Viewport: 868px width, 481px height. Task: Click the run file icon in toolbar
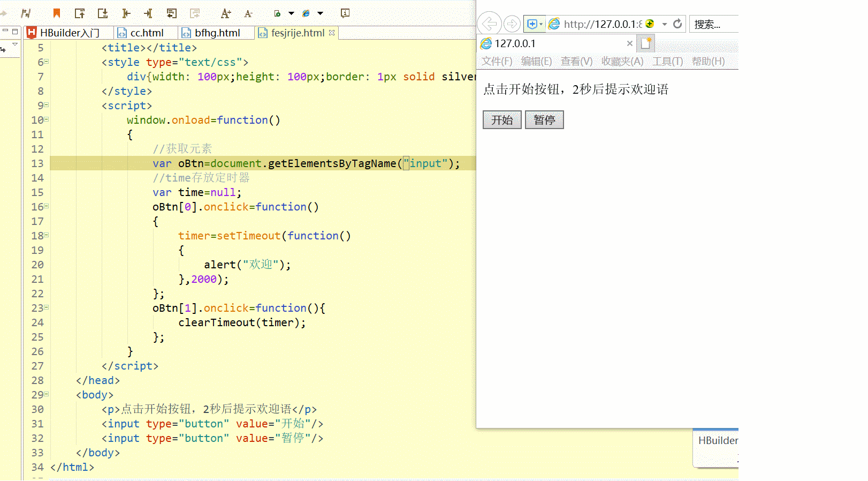tap(277, 13)
